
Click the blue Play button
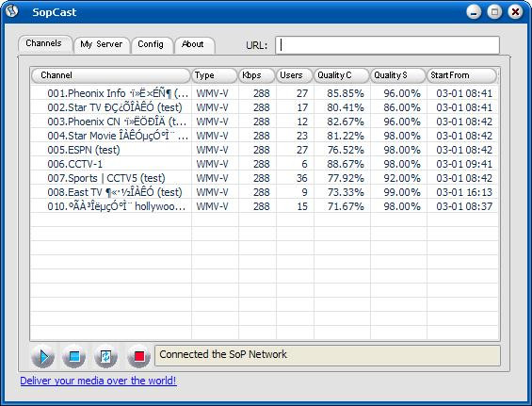pyautogui.click(x=42, y=356)
